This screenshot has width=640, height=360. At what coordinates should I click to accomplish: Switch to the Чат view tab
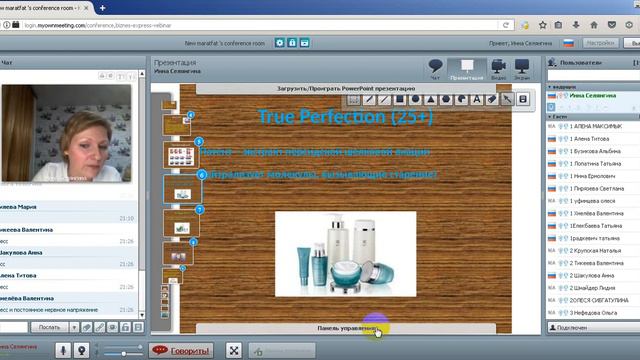tap(435, 69)
